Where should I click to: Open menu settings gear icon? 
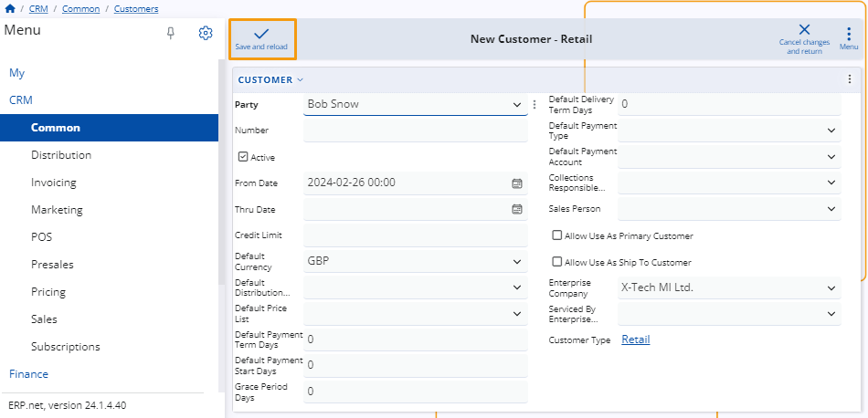tap(206, 33)
